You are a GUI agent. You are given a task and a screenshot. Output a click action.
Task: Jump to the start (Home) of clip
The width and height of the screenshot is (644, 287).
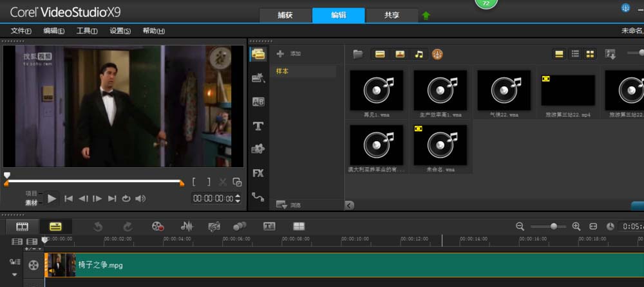pos(69,199)
